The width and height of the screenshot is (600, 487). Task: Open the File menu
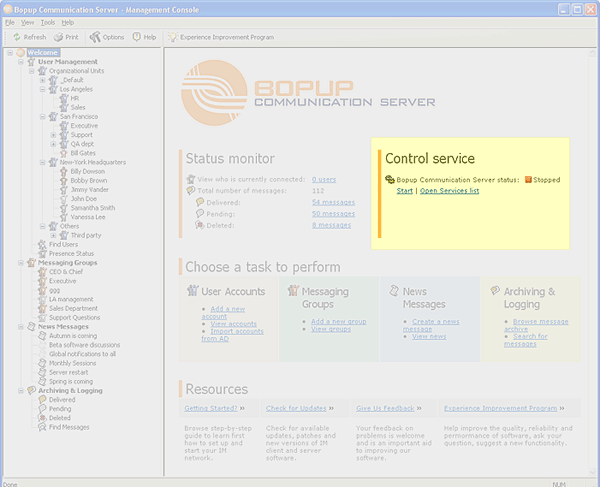(x=9, y=22)
